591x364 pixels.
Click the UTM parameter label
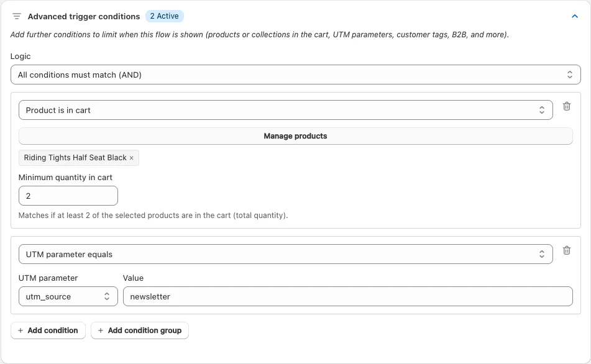point(48,278)
